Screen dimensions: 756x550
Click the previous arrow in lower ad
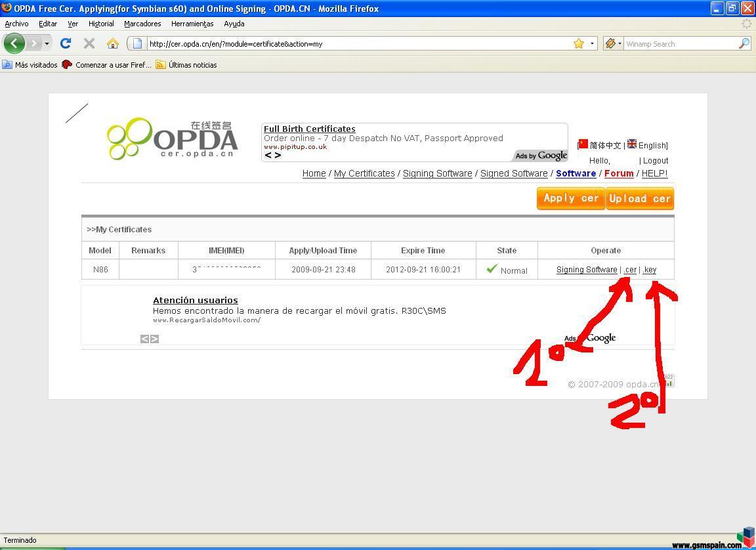tap(144, 339)
